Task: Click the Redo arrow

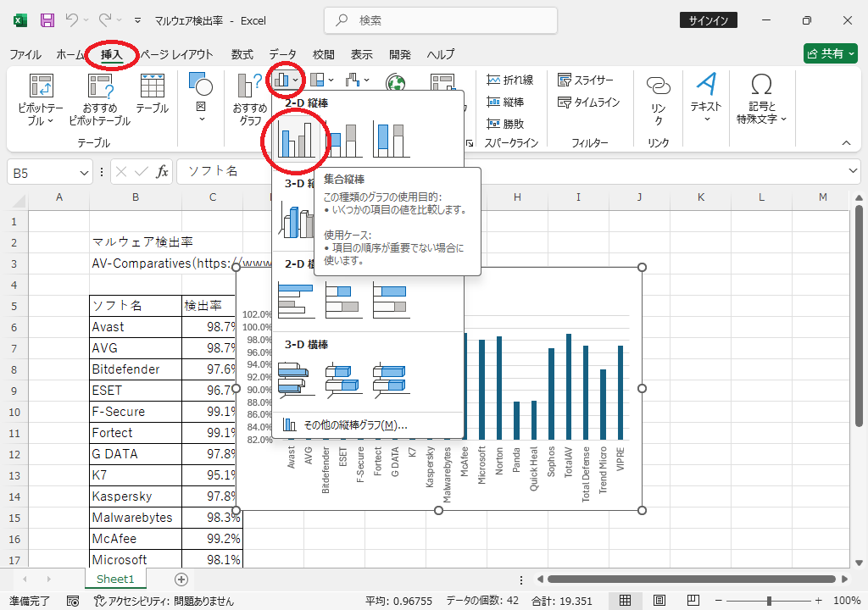Action: click(104, 20)
